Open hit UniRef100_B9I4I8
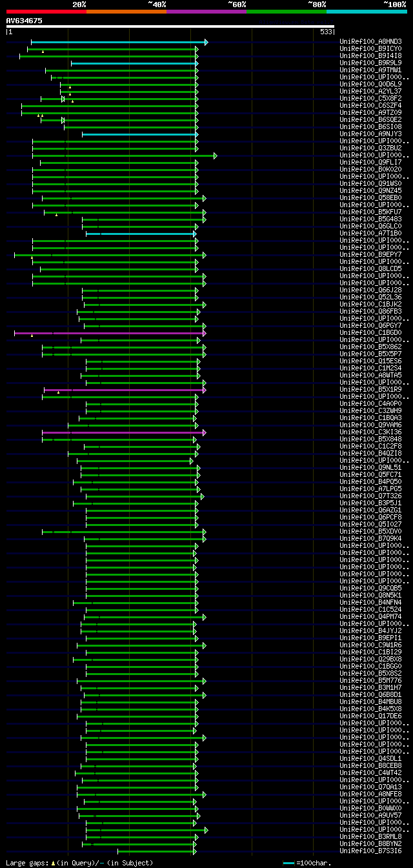 [370, 56]
